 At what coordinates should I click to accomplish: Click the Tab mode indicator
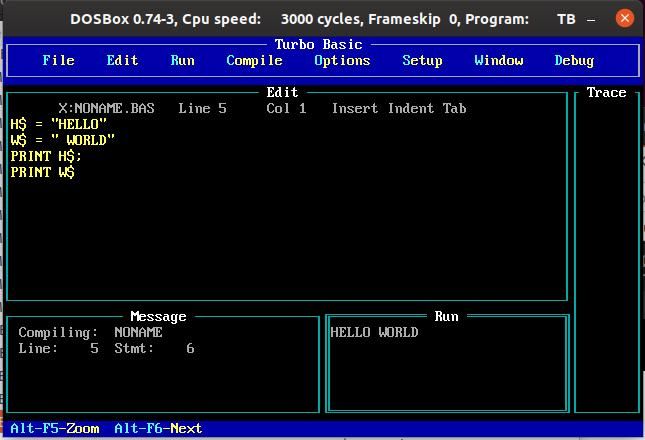tap(455, 109)
